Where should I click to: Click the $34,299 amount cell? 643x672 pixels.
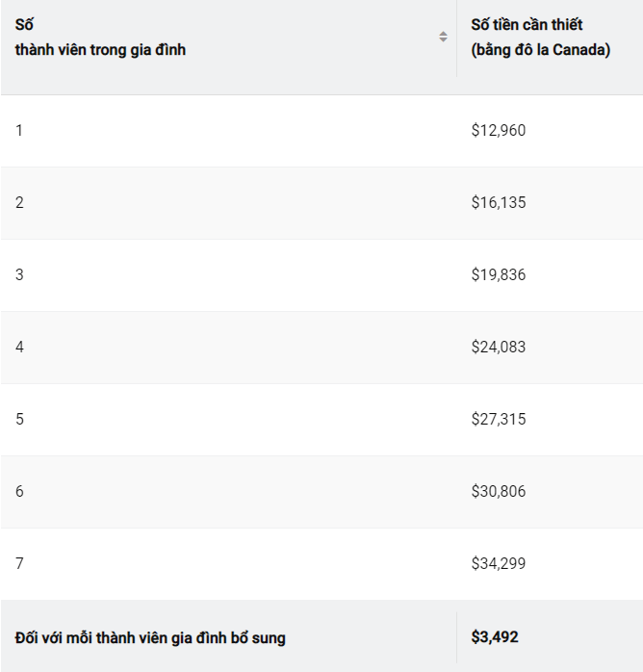(499, 563)
